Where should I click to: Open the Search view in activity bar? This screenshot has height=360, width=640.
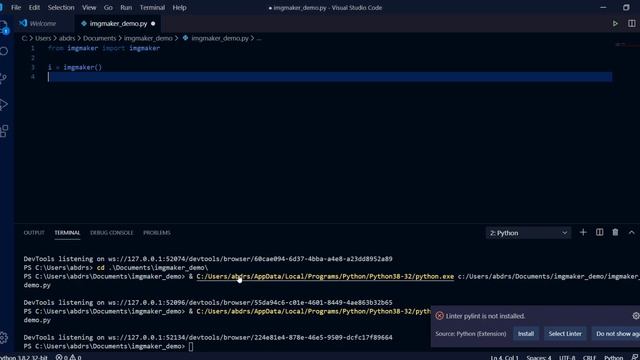[x=4, y=51]
